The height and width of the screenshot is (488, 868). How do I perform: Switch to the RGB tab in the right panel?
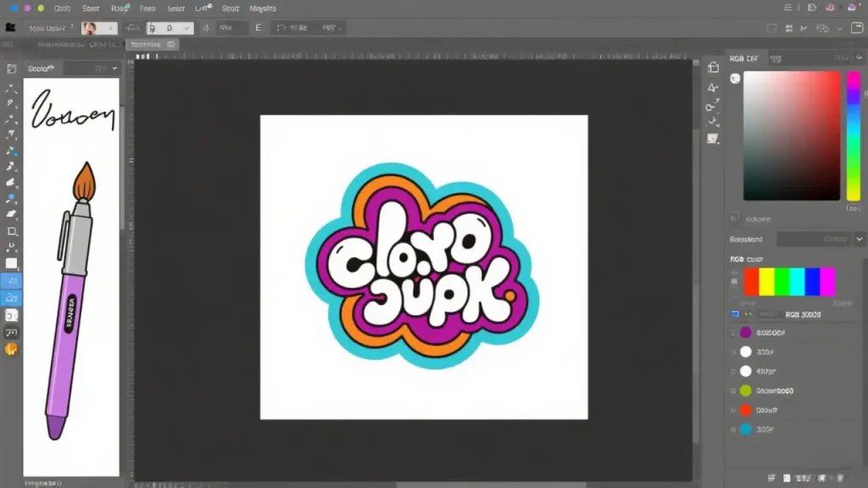(742, 58)
